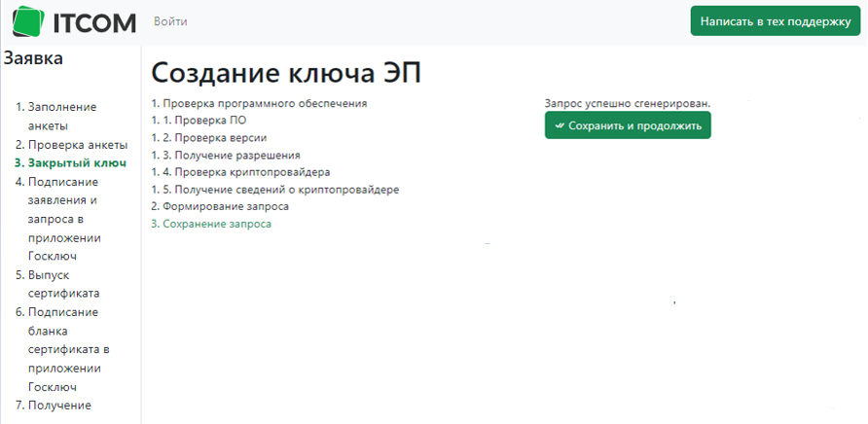Click the checkmark icon on the save button

tap(559, 125)
